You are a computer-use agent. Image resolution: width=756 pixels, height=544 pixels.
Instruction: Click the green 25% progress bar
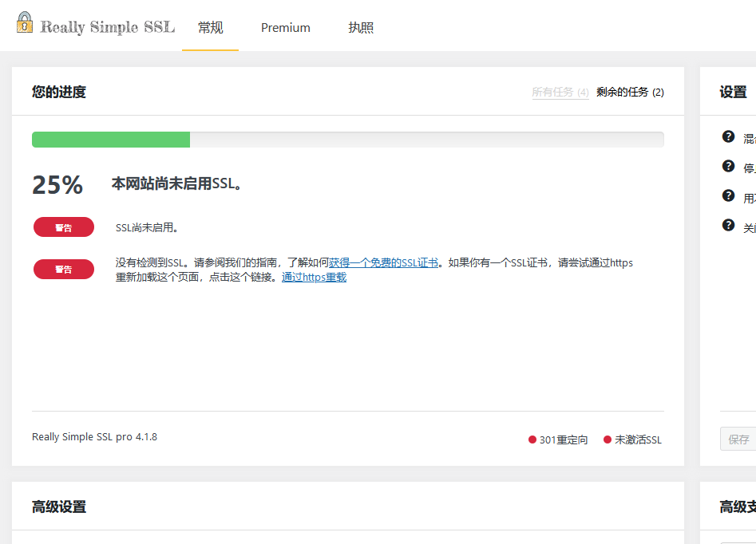111,140
